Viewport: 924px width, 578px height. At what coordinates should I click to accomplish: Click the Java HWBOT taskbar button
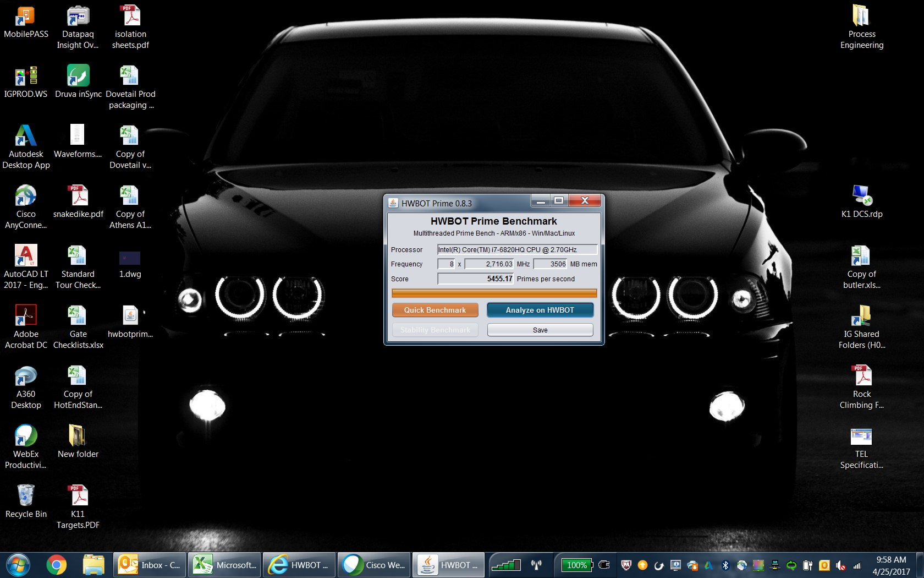[x=449, y=565]
